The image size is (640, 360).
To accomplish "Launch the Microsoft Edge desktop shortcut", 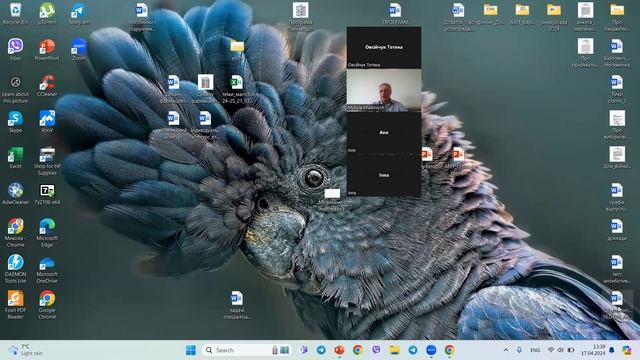I will 47,233.
